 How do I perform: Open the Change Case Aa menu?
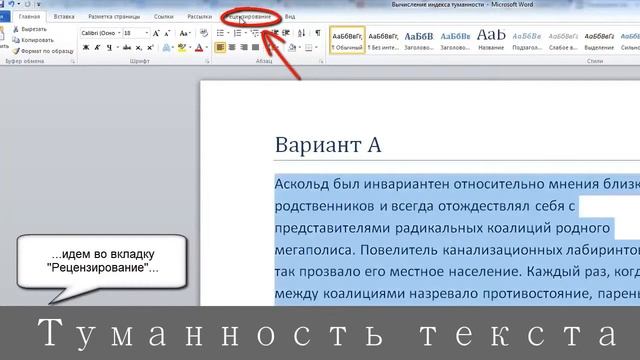coord(184,33)
